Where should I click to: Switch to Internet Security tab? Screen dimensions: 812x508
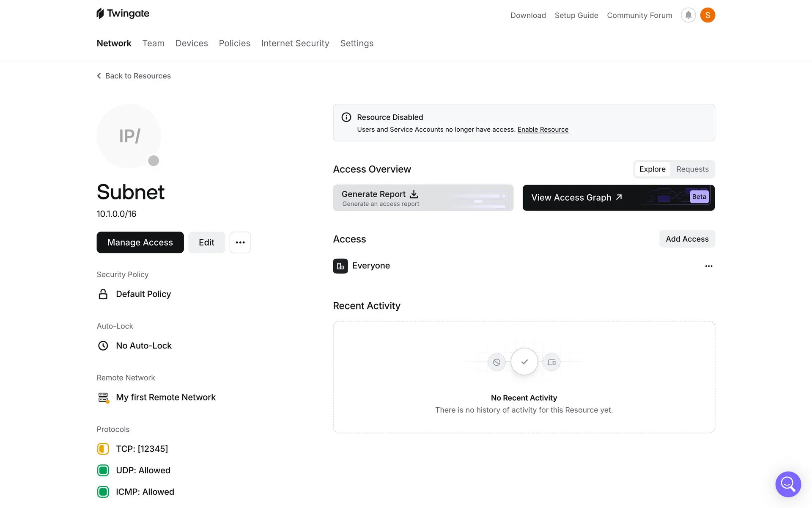(x=295, y=43)
